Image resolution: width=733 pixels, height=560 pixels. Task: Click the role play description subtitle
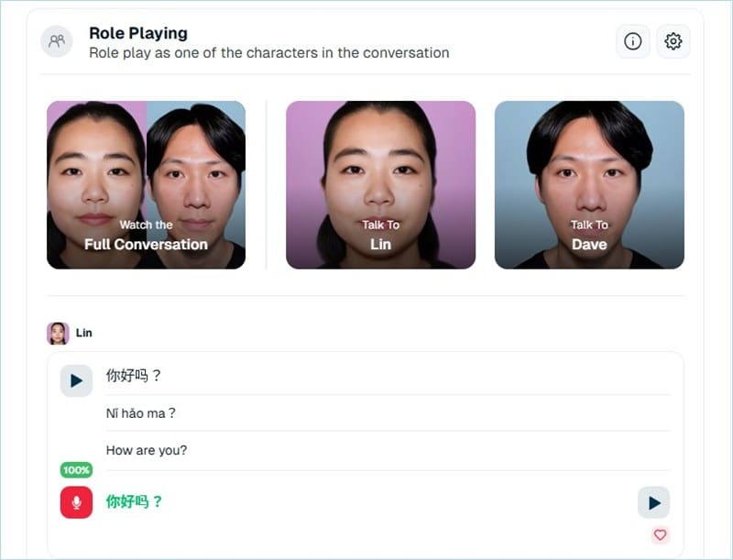[268, 53]
